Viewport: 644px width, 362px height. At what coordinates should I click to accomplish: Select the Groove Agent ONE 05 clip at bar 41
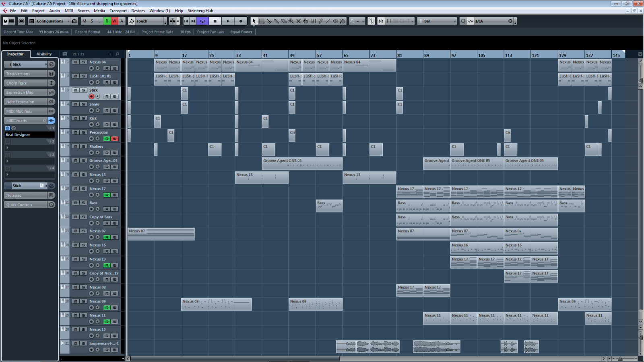pyautogui.click(x=302, y=163)
